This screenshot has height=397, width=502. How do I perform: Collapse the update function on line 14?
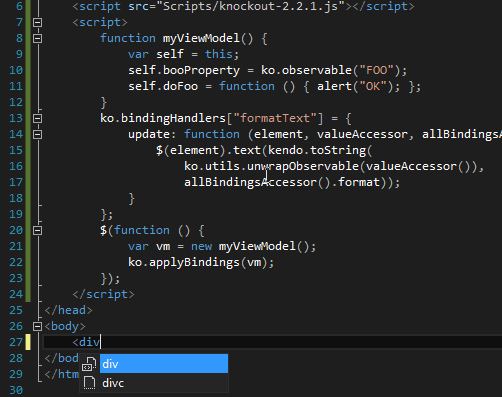(37, 134)
